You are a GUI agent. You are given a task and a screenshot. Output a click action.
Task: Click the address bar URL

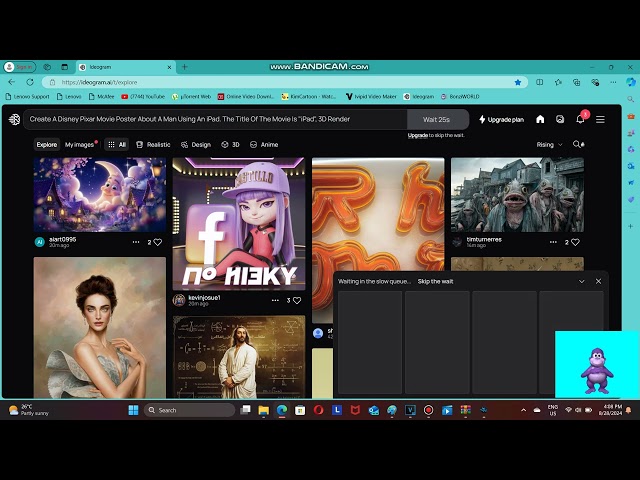(x=100, y=82)
